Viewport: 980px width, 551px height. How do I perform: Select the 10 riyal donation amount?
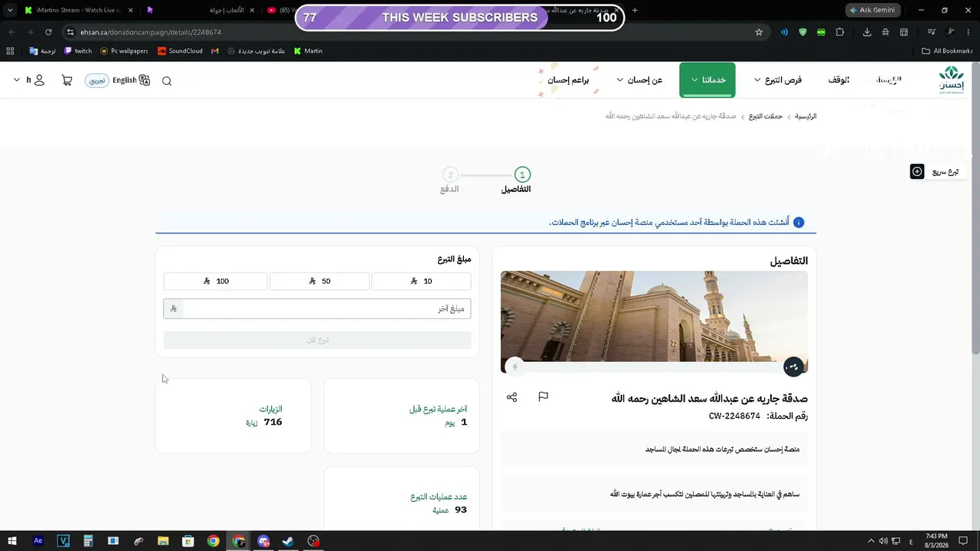click(x=421, y=282)
